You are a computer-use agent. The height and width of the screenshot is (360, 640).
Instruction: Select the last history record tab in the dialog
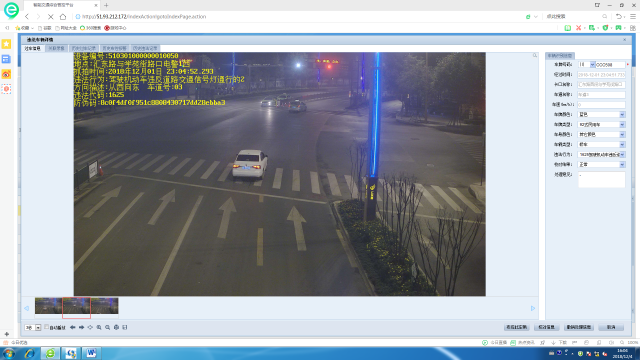click(145, 48)
